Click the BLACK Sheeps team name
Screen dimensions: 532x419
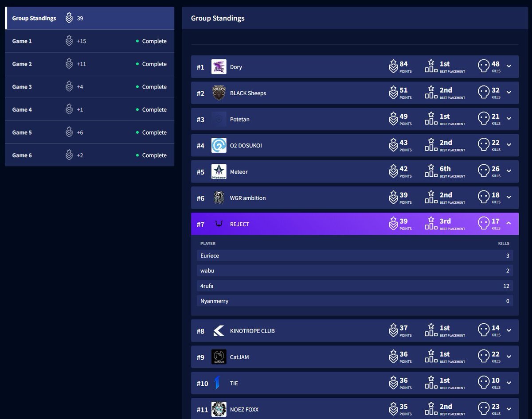[x=248, y=93]
